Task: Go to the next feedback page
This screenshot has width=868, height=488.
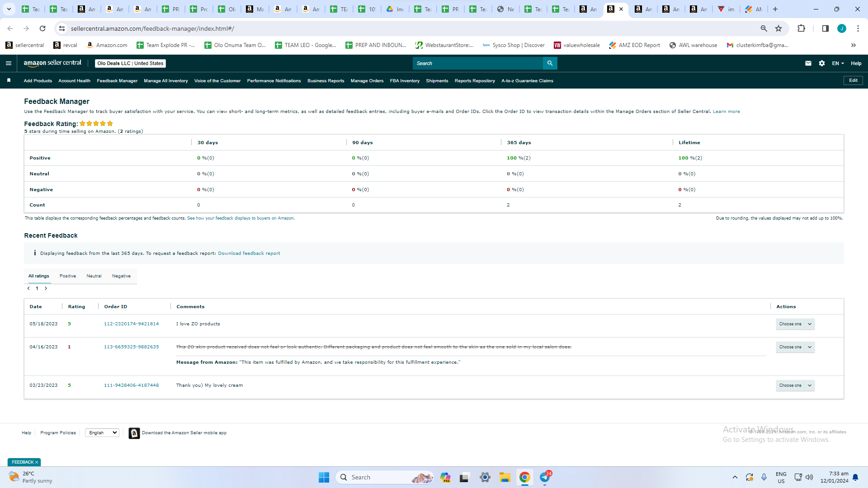Action: pos(46,288)
